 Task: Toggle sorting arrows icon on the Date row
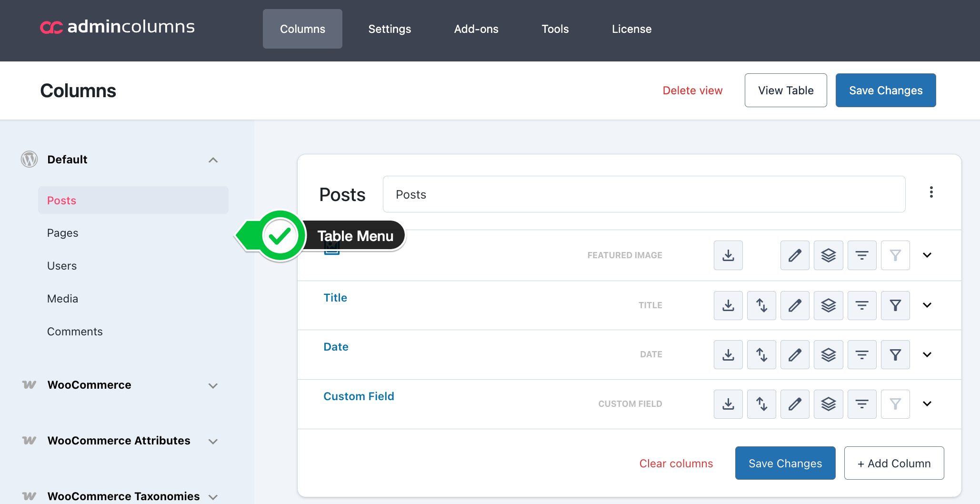[x=761, y=354]
